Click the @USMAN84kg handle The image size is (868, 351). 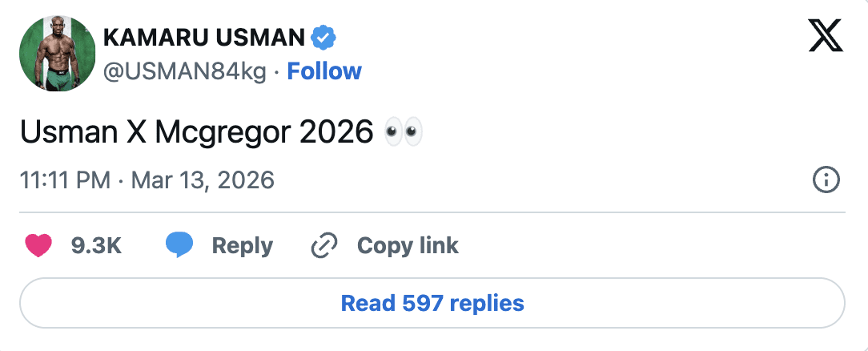(185, 71)
